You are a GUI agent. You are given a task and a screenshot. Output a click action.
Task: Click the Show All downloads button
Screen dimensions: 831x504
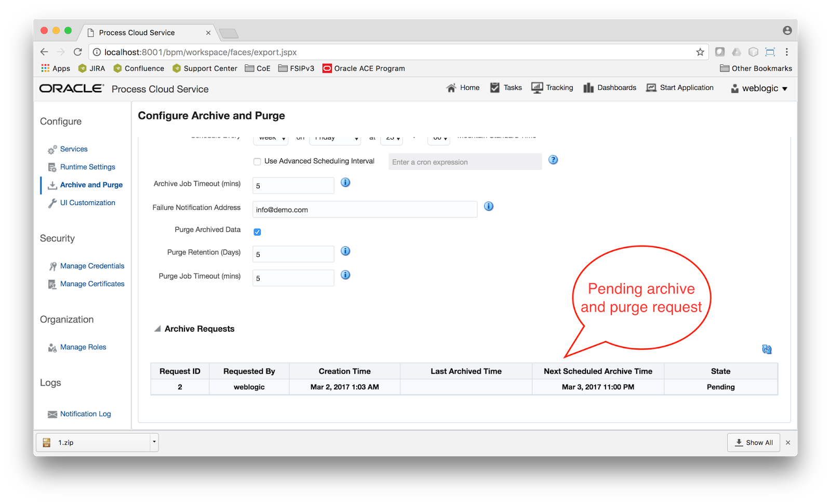[x=753, y=442]
